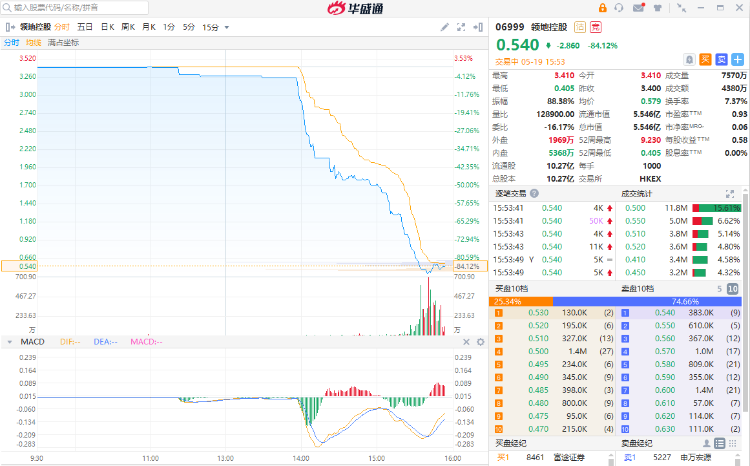
Task: Click the blue 74.66% sell ratio bar
Action: point(647,301)
